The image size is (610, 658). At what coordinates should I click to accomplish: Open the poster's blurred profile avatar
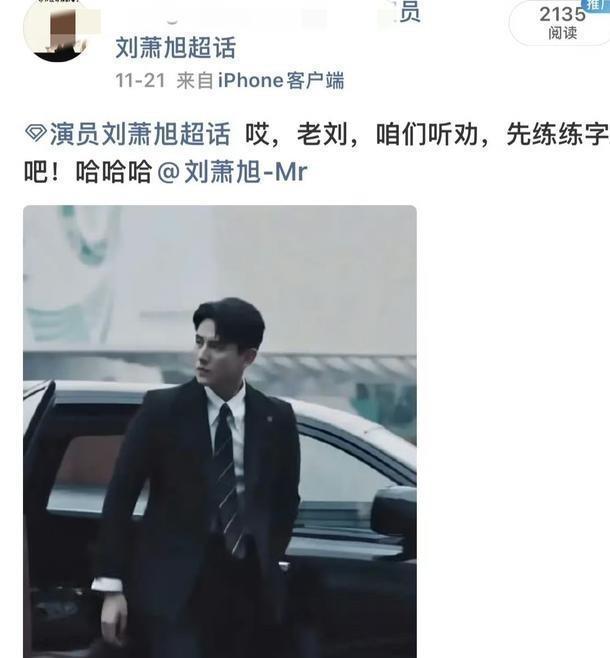point(57,29)
